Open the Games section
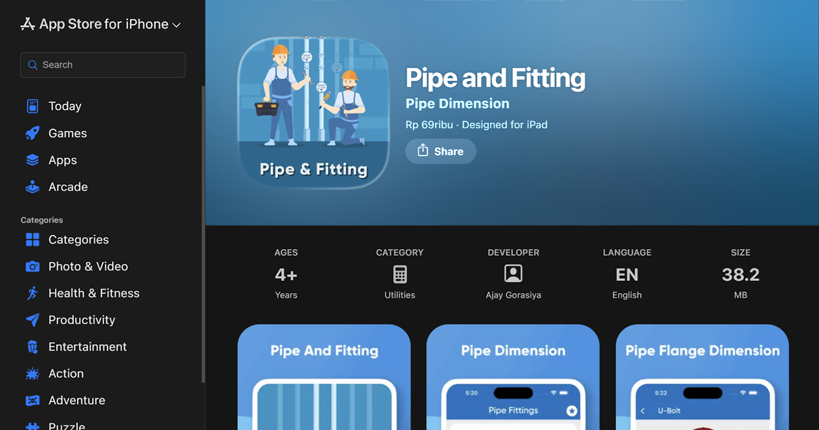This screenshot has height=430, width=819. [x=67, y=133]
